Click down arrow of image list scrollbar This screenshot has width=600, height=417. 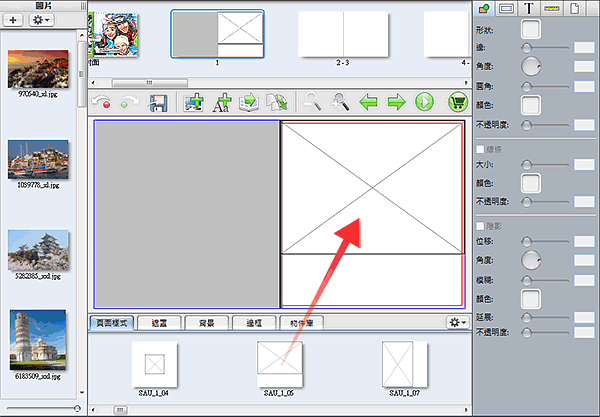(x=82, y=393)
